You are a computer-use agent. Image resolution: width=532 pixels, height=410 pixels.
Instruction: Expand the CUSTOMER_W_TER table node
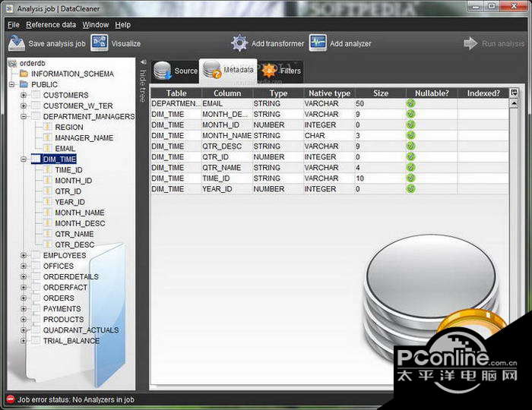[24, 106]
